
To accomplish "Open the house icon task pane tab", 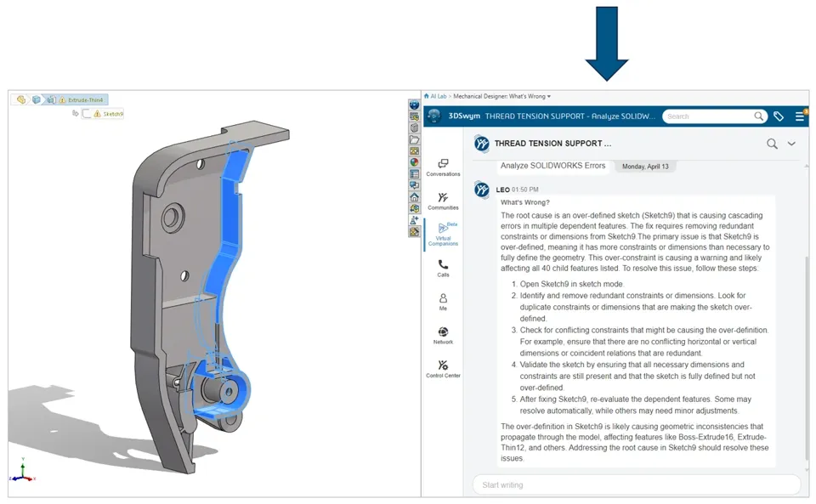I will tap(415, 196).
